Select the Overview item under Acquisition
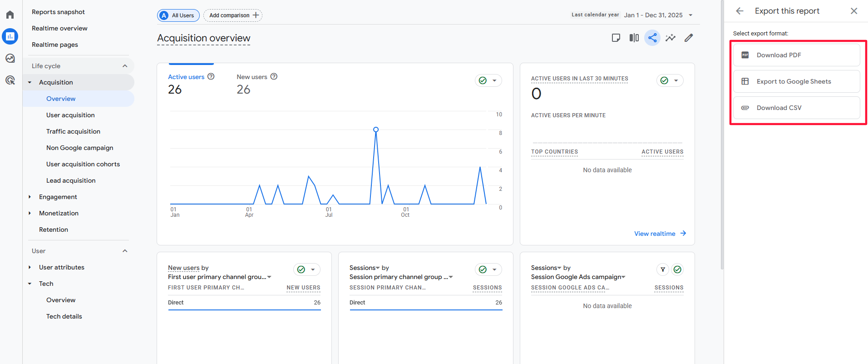 [79, 99]
